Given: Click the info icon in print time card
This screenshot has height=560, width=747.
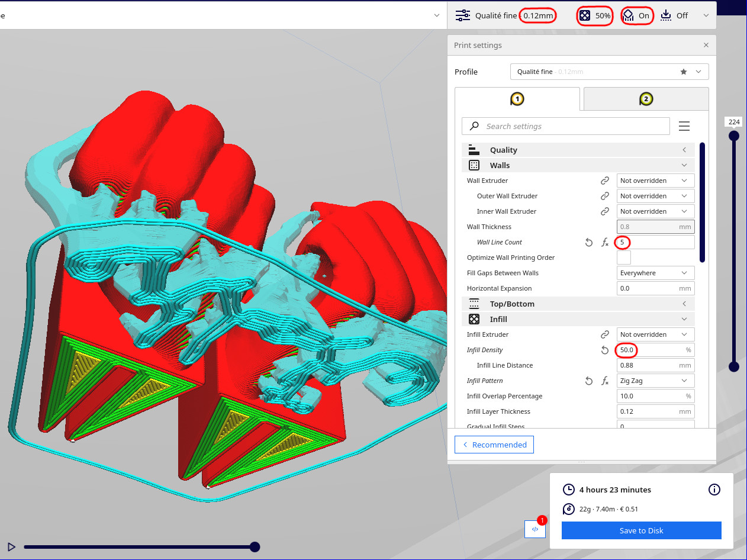Looking at the screenshot, I should coord(714,490).
